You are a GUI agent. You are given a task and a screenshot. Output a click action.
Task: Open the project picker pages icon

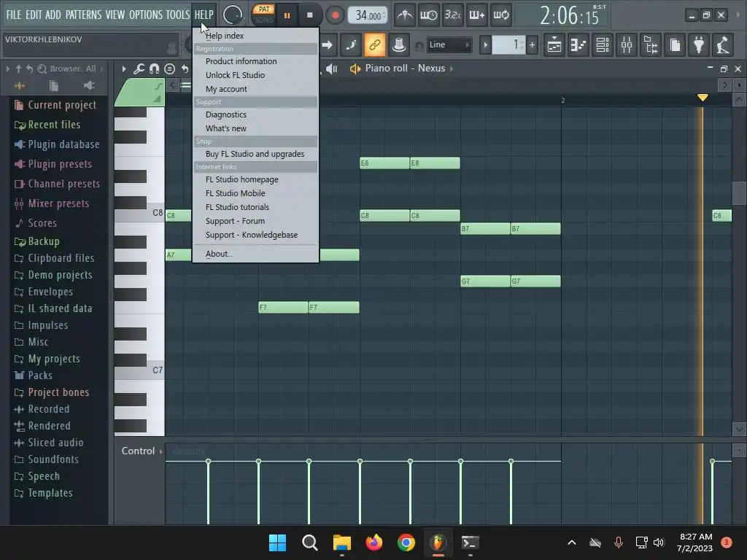click(x=675, y=45)
